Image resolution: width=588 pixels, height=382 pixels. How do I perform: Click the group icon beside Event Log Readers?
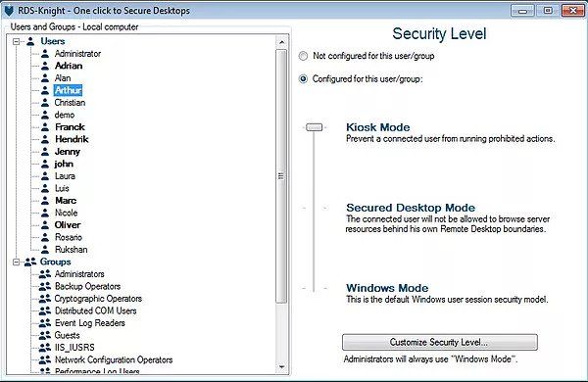coord(45,323)
